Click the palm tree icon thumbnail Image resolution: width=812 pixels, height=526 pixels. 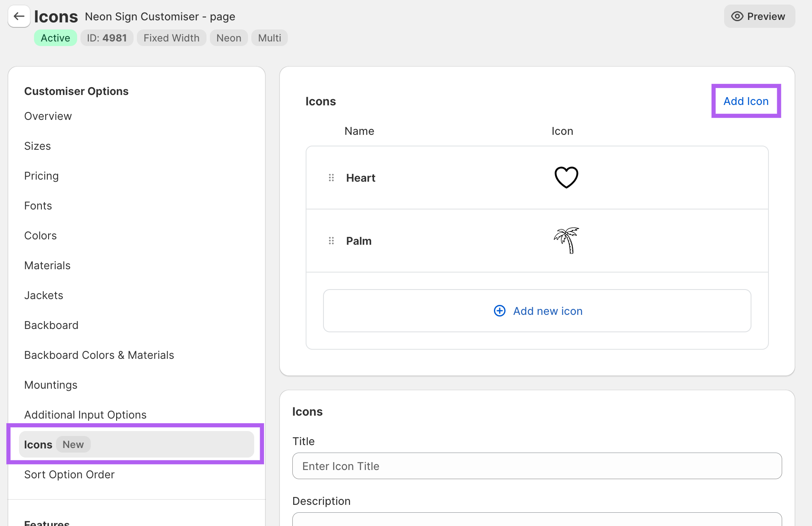(566, 241)
